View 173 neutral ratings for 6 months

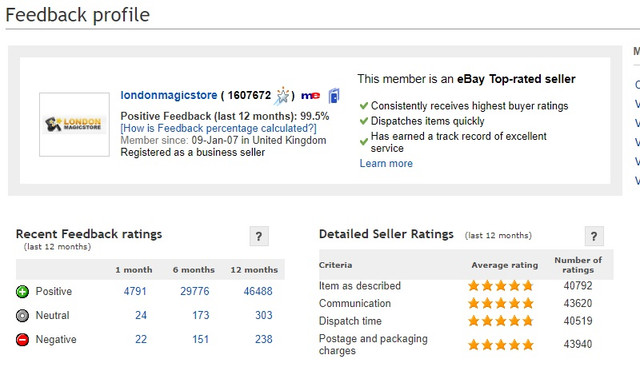pos(201,315)
